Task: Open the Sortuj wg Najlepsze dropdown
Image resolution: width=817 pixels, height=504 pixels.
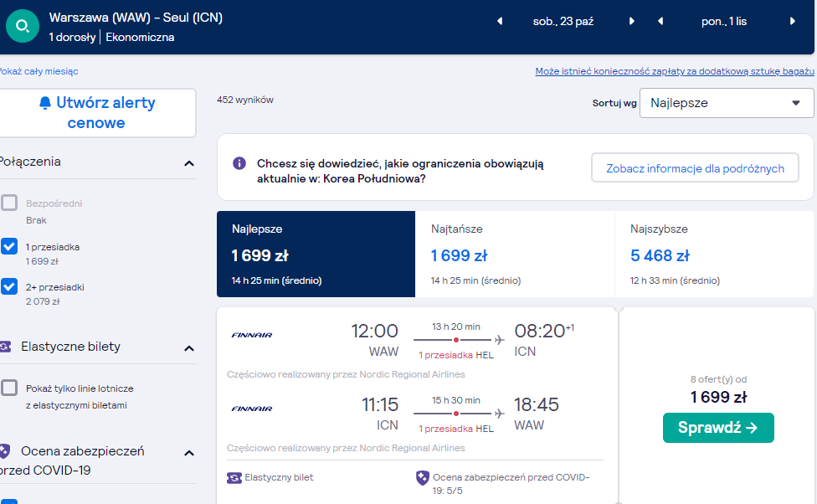Action: (727, 103)
